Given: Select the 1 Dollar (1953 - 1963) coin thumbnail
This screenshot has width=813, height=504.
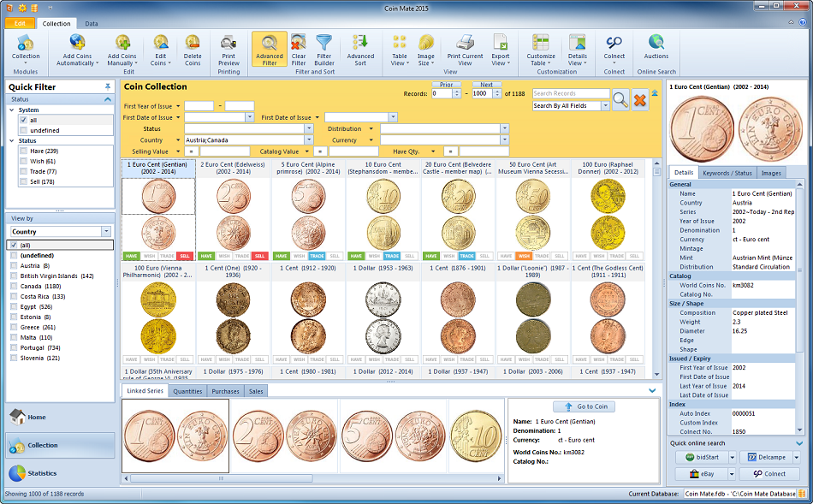Looking at the screenshot, I should 383,314.
